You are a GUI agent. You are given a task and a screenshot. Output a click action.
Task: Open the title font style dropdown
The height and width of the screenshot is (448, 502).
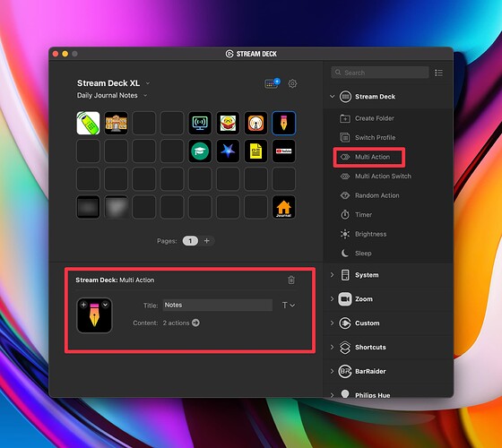pos(289,306)
